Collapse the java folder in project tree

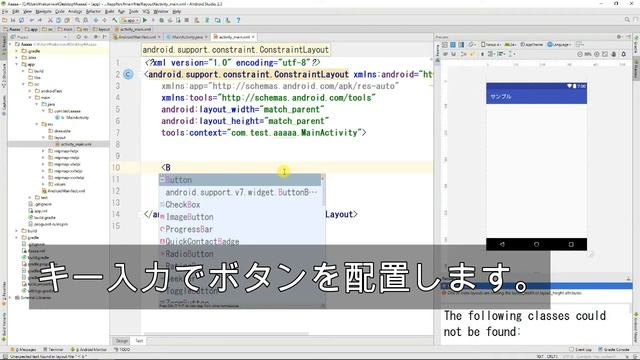(37, 104)
